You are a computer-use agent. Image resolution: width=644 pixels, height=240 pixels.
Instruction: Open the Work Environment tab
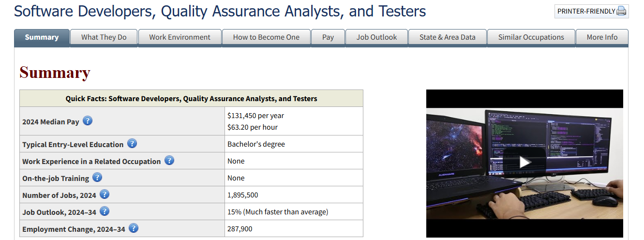[x=180, y=37]
